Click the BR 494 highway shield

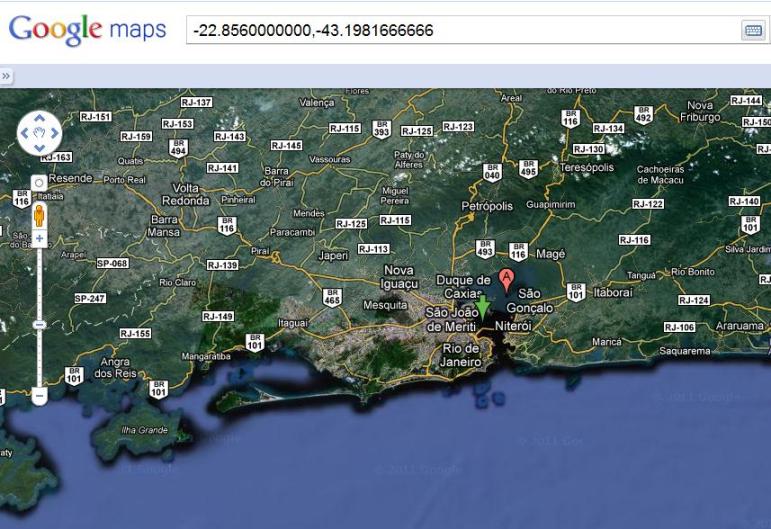click(178, 147)
